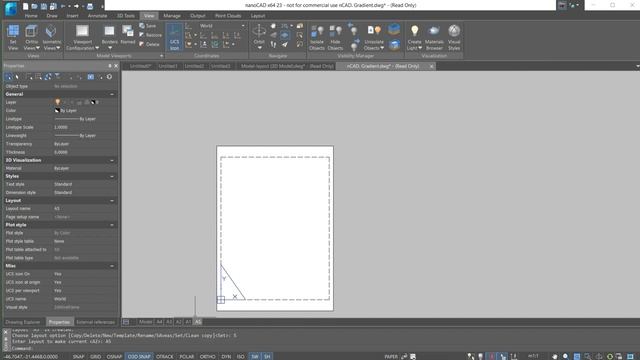Toggle DYN in the status bar
This screenshot has height=360, width=640.
tap(226, 357)
